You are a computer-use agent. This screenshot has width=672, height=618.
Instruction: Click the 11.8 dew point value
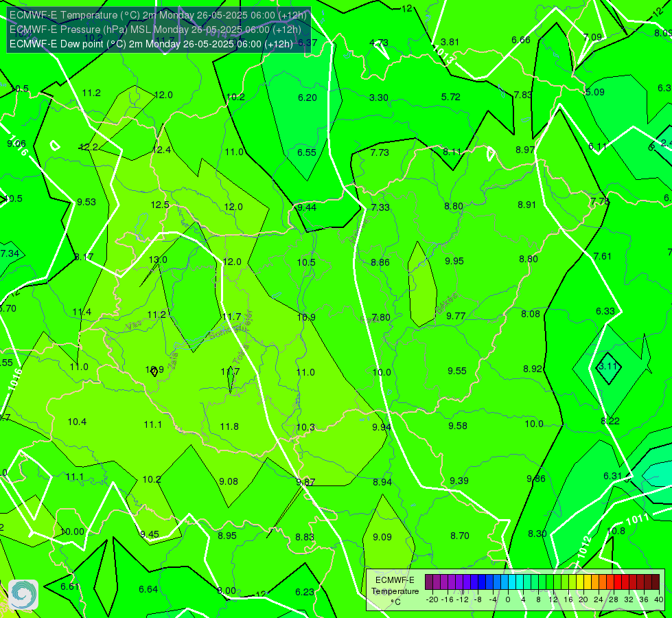click(229, 426)
